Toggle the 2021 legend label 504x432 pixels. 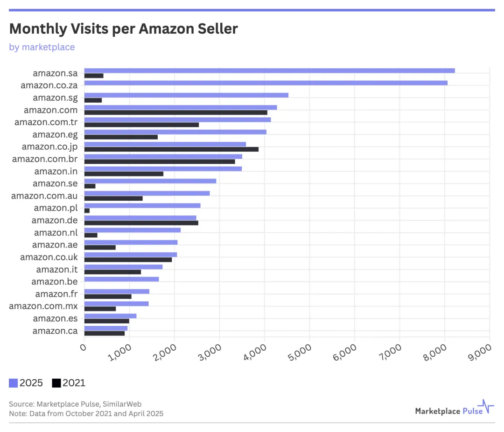point(74,383)
